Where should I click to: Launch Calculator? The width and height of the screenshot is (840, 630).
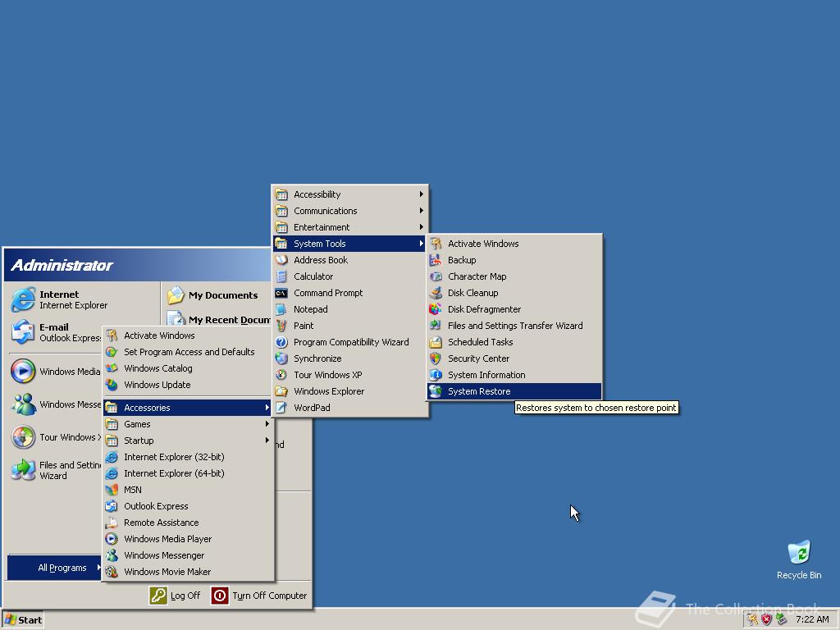pos(314,276)
